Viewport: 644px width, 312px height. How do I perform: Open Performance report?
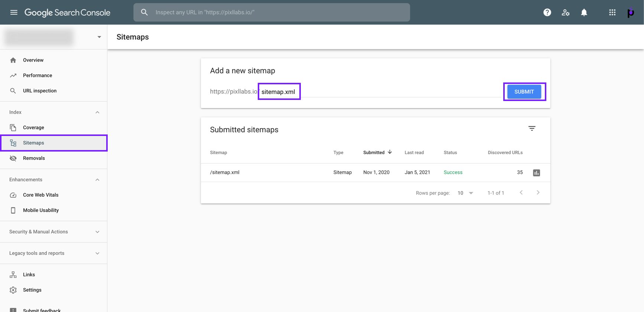53,75
